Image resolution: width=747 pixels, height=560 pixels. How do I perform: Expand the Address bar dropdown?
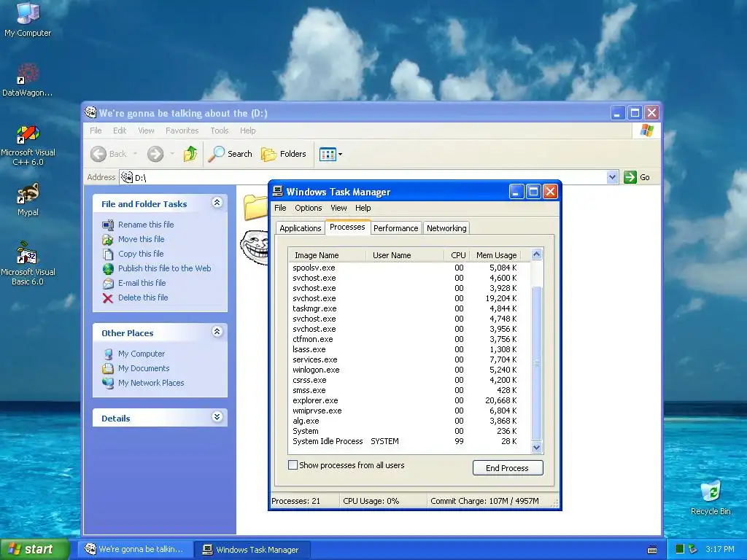(x=612, y=177)
